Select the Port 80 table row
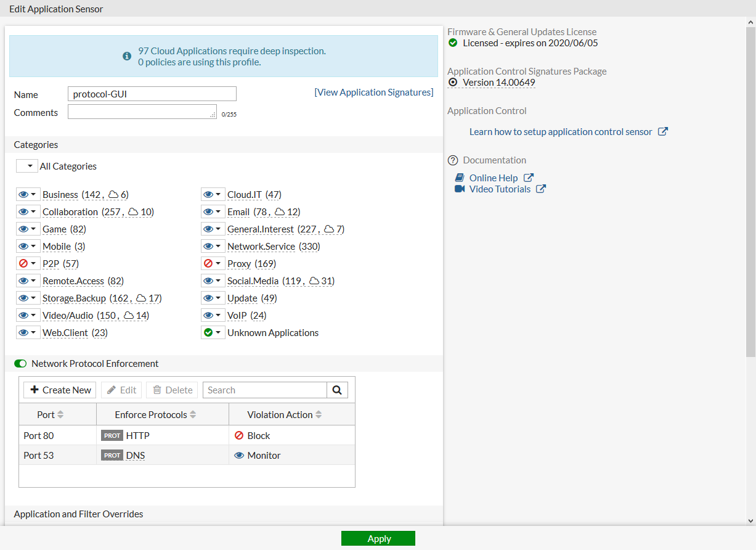Screen dimensions: 756x550 click(x=187, y=435)
